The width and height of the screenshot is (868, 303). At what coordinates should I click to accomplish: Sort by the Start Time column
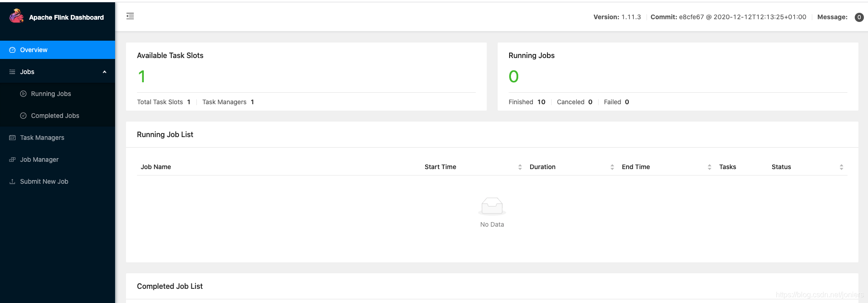tap(520, 167)
